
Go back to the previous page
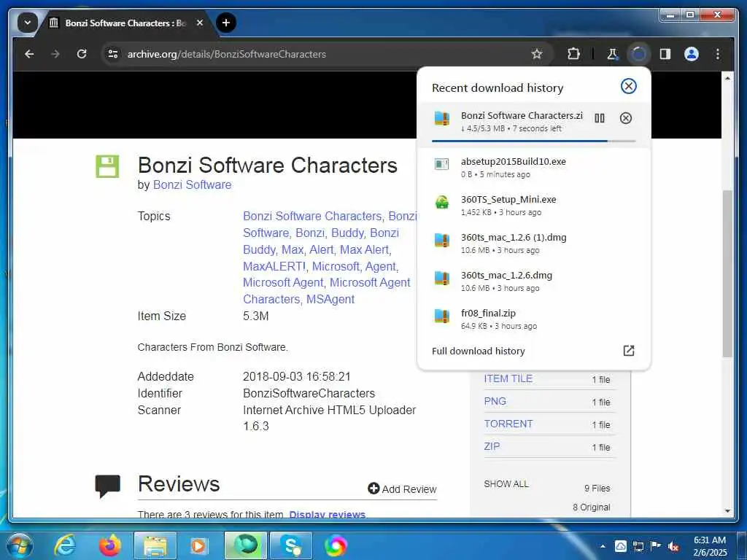click(x=29, y=54)
